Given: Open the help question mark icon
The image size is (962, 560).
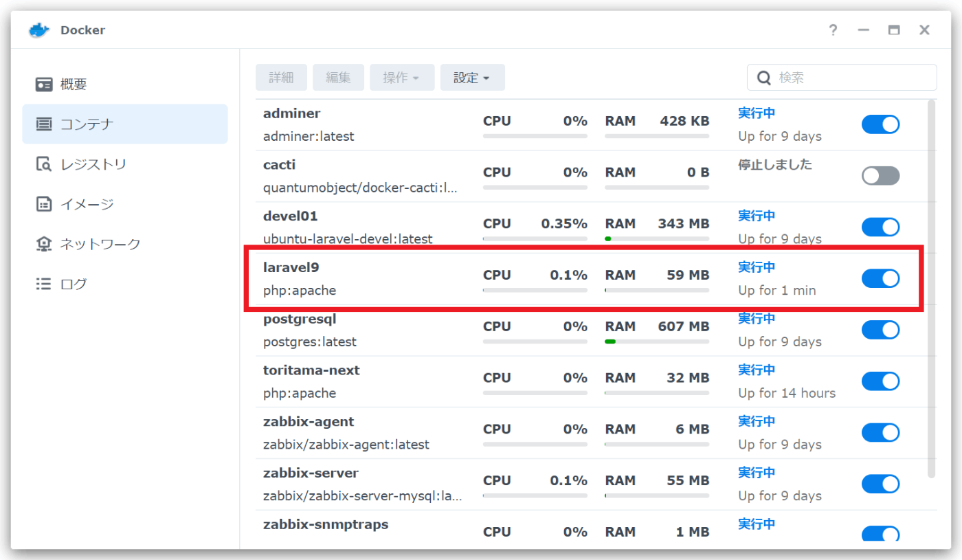Looking at the screenshot, I should click(x=833, y=30).
